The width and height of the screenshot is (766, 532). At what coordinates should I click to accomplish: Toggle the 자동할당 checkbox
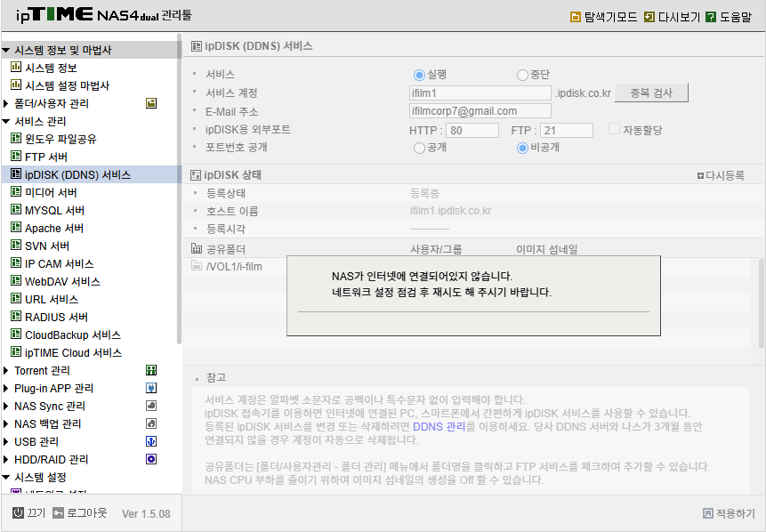(614, 129)
